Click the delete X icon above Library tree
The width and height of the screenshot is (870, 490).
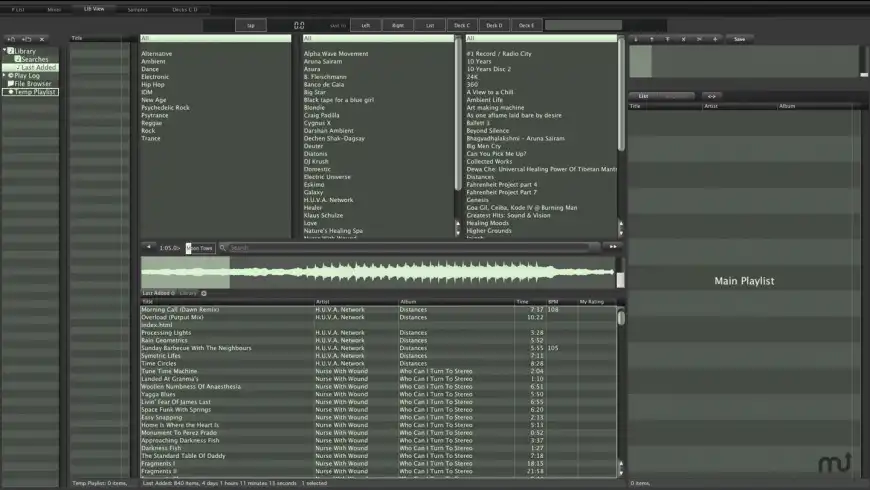pos(41,39)
